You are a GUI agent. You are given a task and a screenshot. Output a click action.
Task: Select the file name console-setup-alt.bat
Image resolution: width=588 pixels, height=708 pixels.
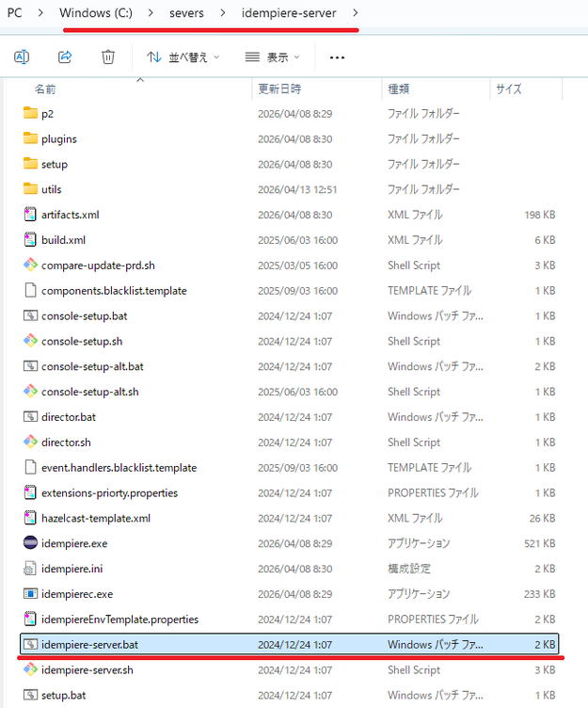92,366
